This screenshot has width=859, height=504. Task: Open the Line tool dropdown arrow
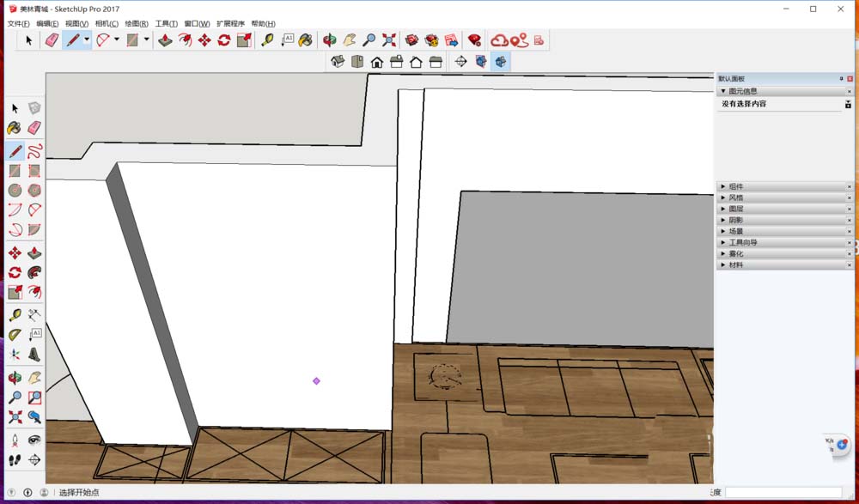[86, 39]
